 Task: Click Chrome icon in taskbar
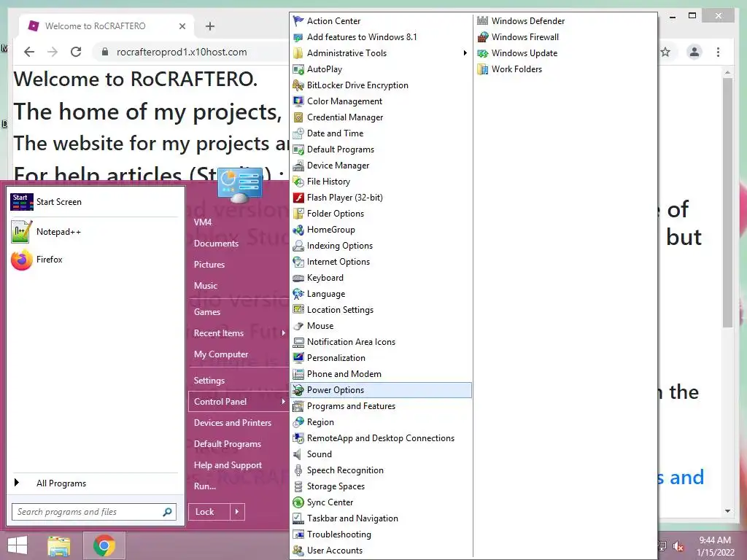coord(104,545)
